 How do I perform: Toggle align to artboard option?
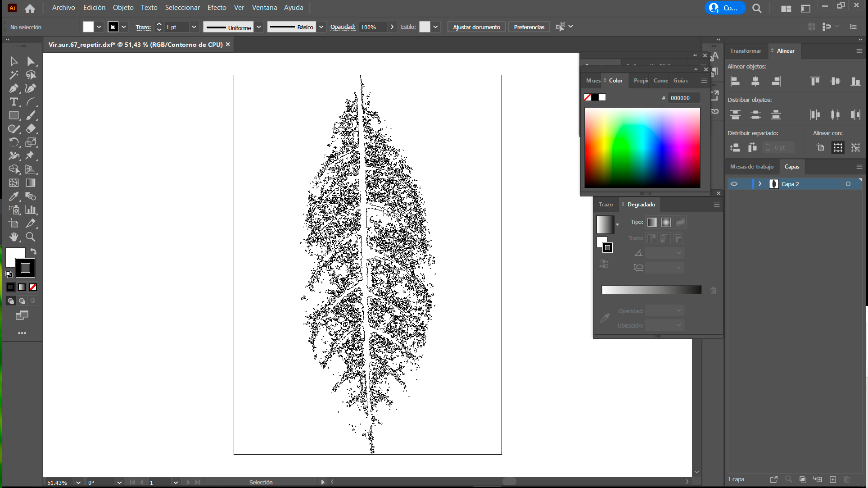click(x=820, y=147)
